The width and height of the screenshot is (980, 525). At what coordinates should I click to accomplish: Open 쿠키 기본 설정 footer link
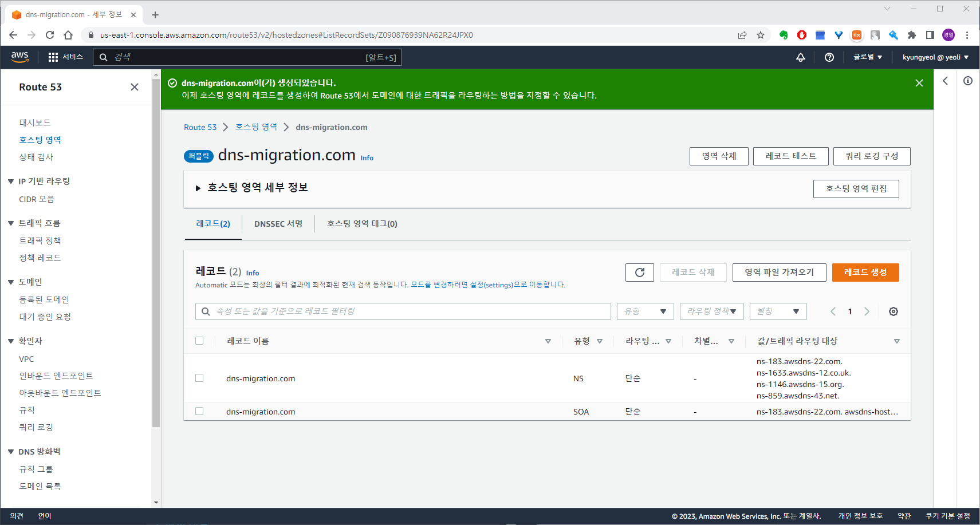tap(948, 516)
